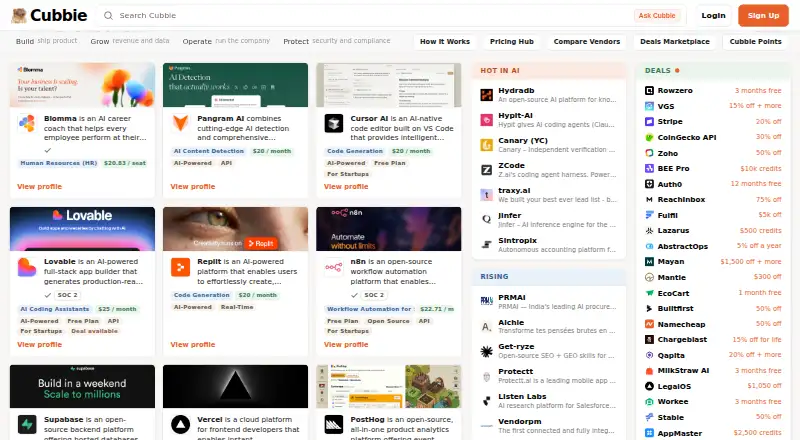Click the Mayan deal icon
Image resolution: width=800 pixels, height=440 pixels.
(x=649, y=261)
